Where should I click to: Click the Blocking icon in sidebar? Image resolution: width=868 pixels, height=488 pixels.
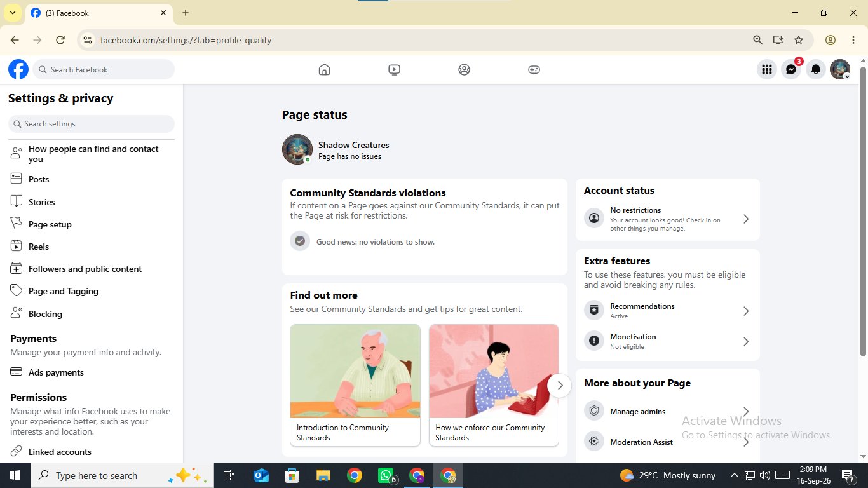[x=17, y=313]
